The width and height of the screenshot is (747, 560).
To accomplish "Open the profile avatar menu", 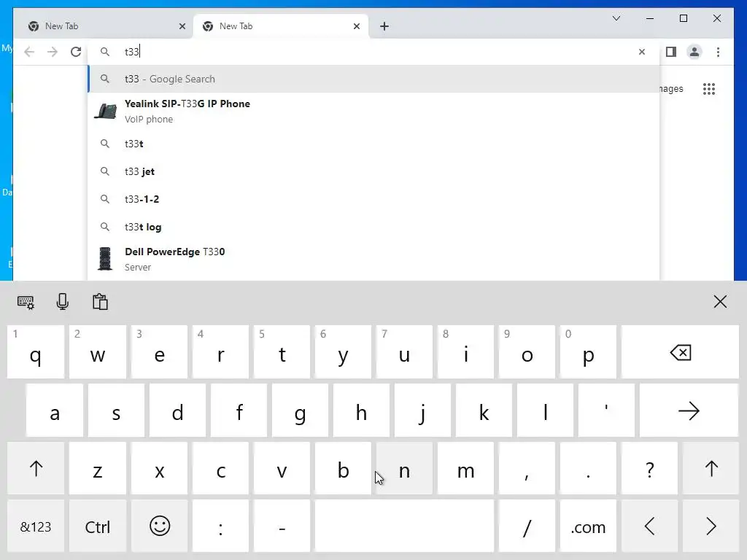I will click(x=694, y=52).
